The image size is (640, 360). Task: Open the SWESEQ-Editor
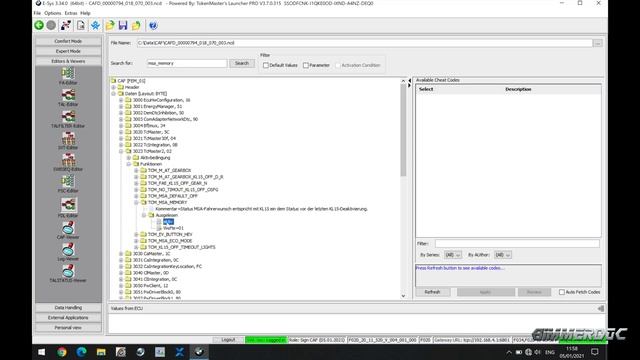click(68, 162)
